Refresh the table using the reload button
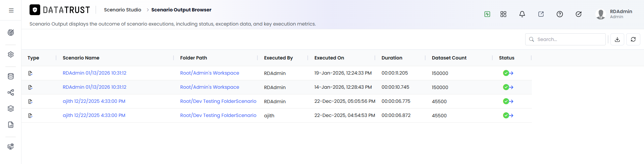Image resolution: width=644 pixels, height=164 pixels. (x=633, y=39)
